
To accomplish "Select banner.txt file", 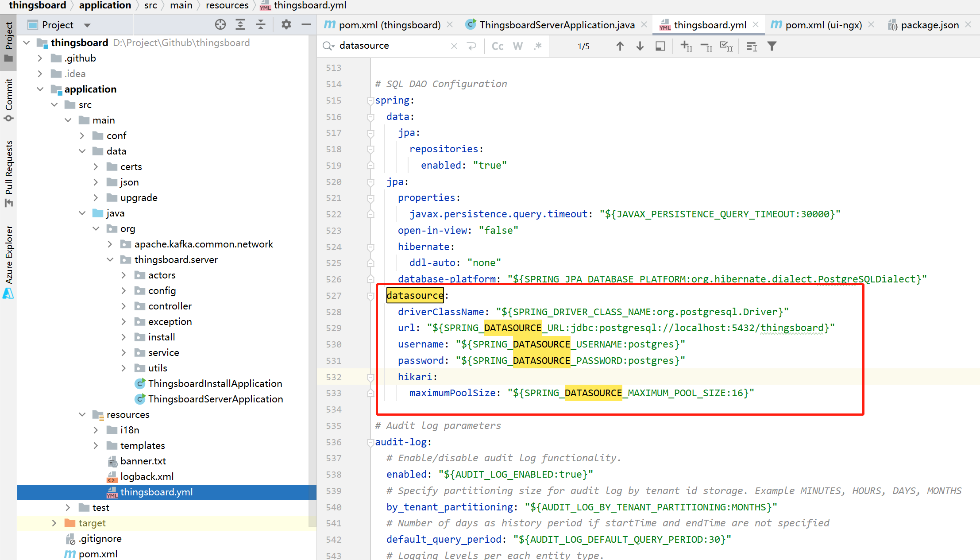I will coord(143,461).
